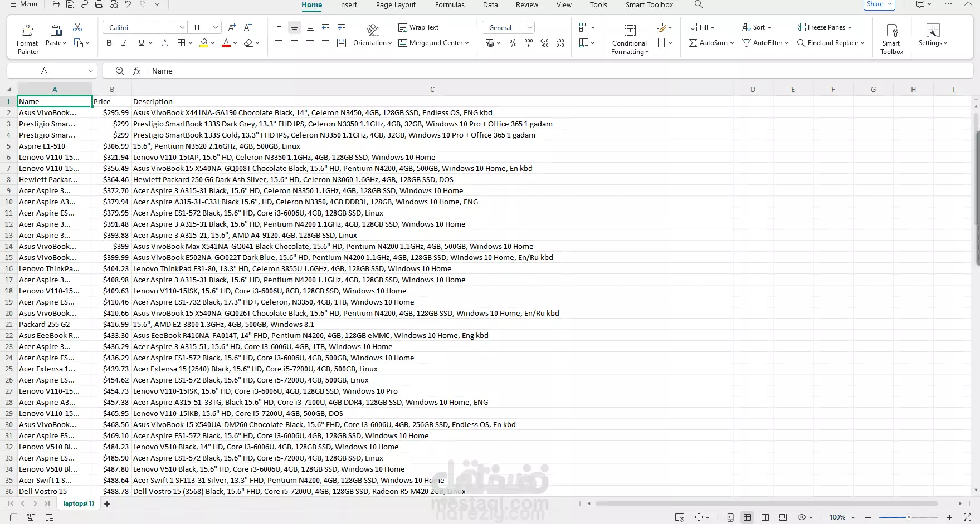Expand the Name Box A1 dropdown arrow

[x=90, y=71]
